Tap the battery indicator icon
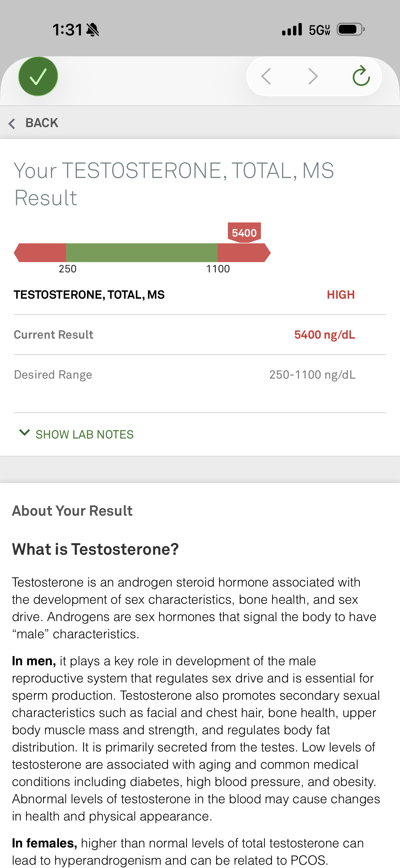Viewport: 400px width, 868px height. [x=351, y=30]
